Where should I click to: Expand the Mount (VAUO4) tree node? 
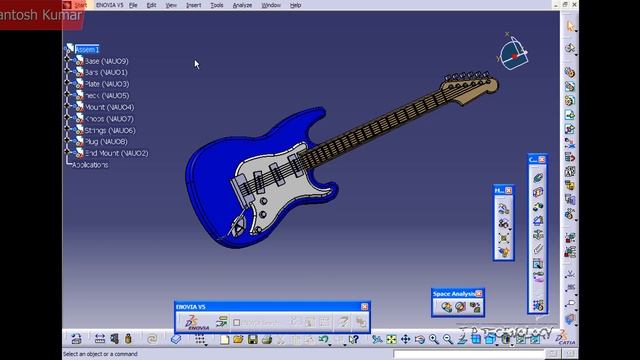[x=67, y=107]
